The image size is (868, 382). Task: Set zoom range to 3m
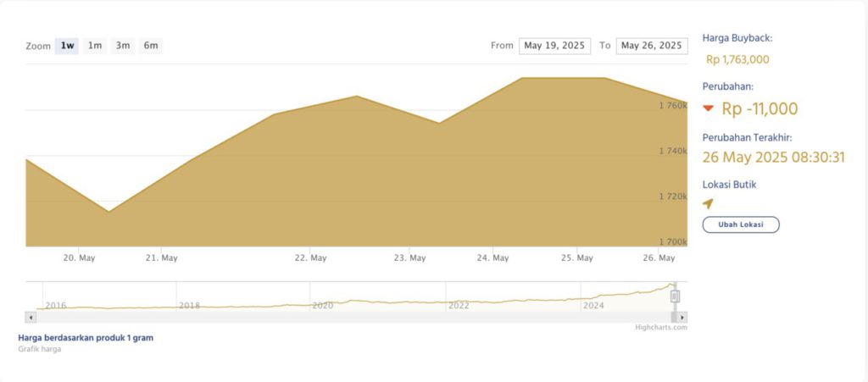click(x=123, y=46)
